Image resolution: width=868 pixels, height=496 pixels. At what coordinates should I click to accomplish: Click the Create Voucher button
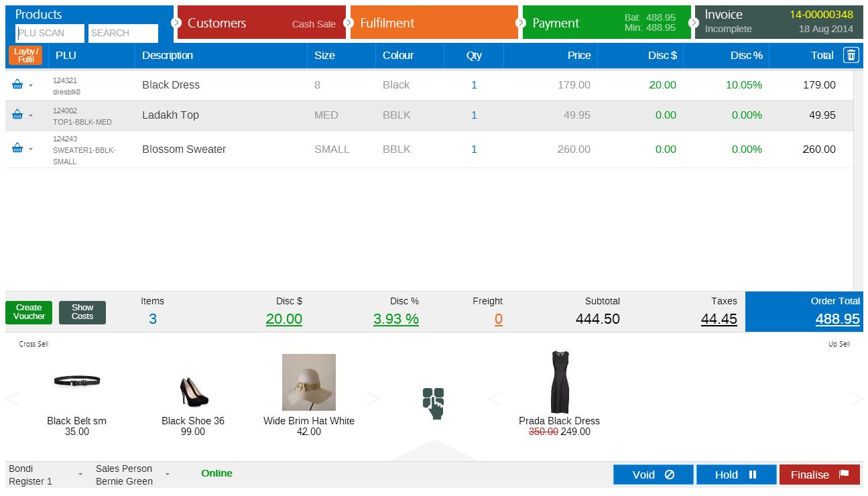point(28,312)
